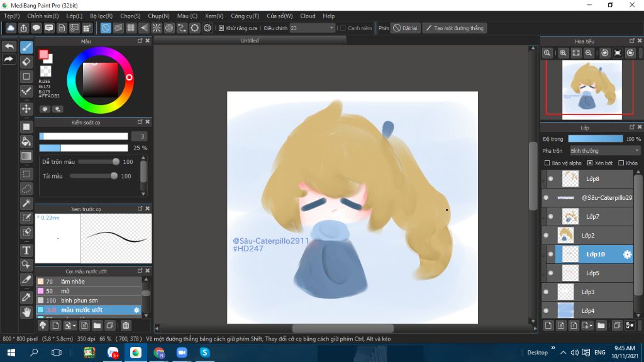Screen dimensions: 644x362
Task: Open layer add dropdown arrow button
Action: click(587, 326)
